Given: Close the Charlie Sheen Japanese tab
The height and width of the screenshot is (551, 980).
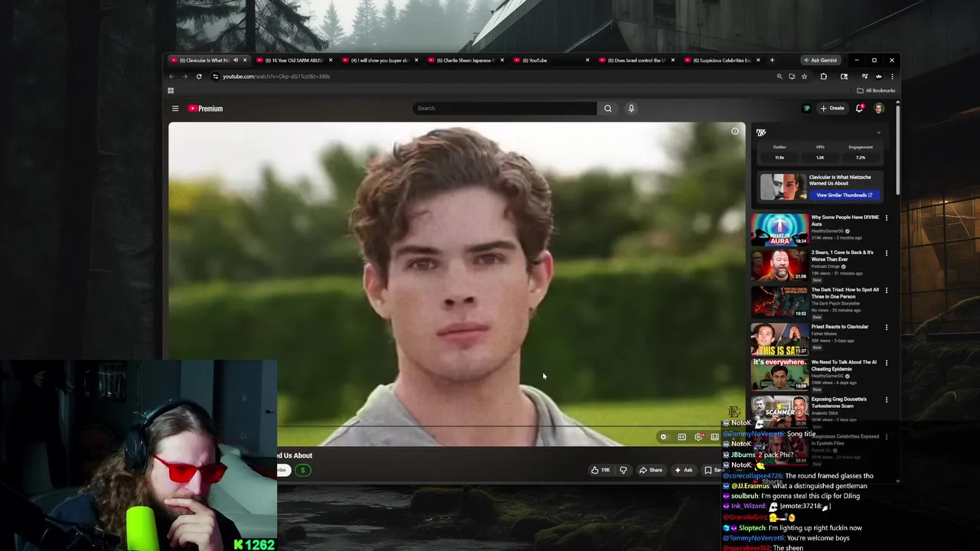Looking at the screenshot, I should [501, 60].
